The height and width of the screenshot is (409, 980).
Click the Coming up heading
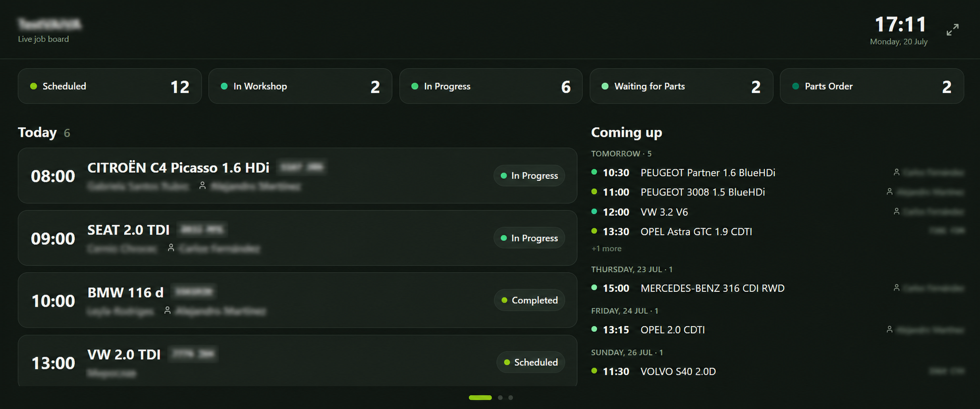(626, 132)
